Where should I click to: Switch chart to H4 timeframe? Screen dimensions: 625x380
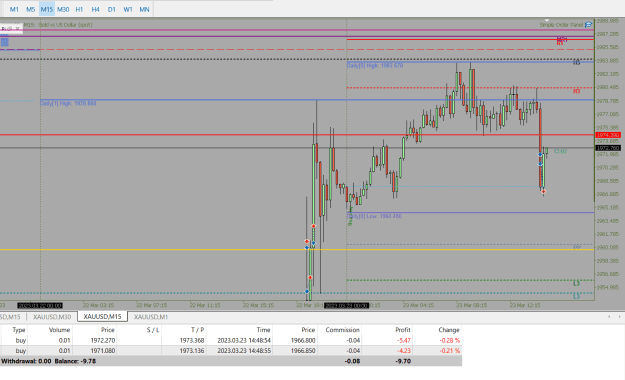[95, 9]
